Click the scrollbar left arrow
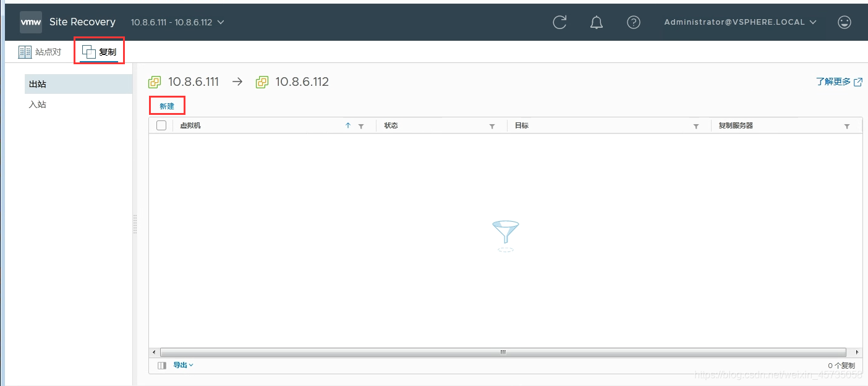This screenshot has height=386, width=868. pyautogui.click(x=155, y=352)
